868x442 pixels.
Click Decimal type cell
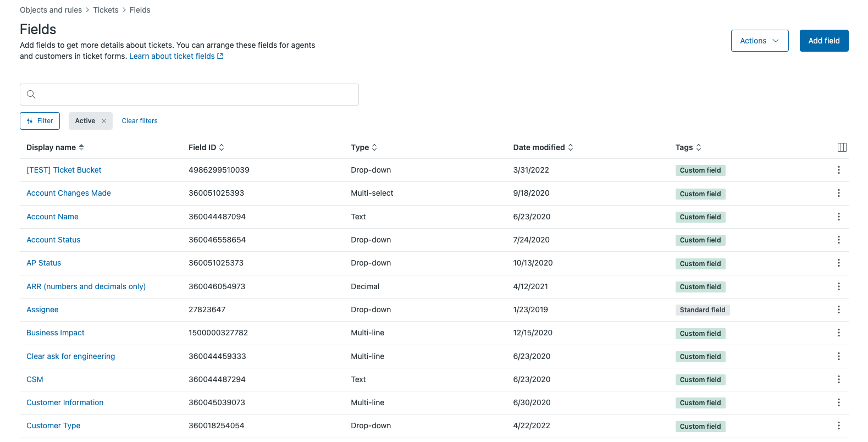(x=365, y=286)
